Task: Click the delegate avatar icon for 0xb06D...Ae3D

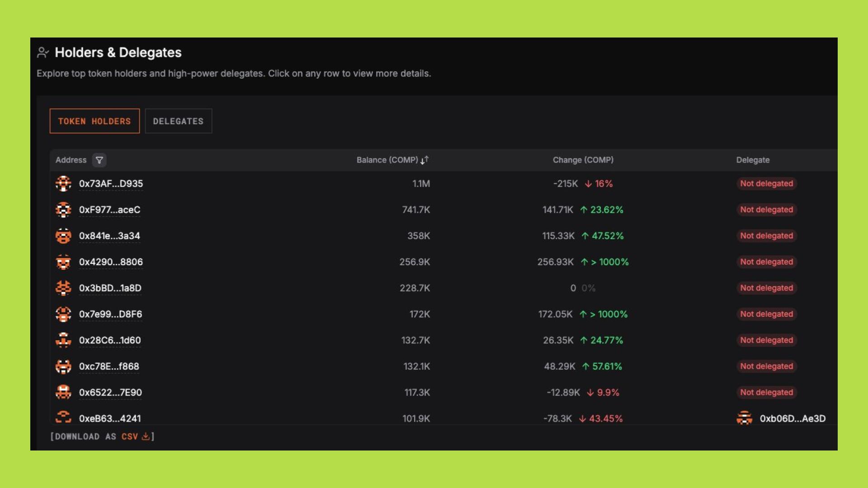Action: pos(744,418)
